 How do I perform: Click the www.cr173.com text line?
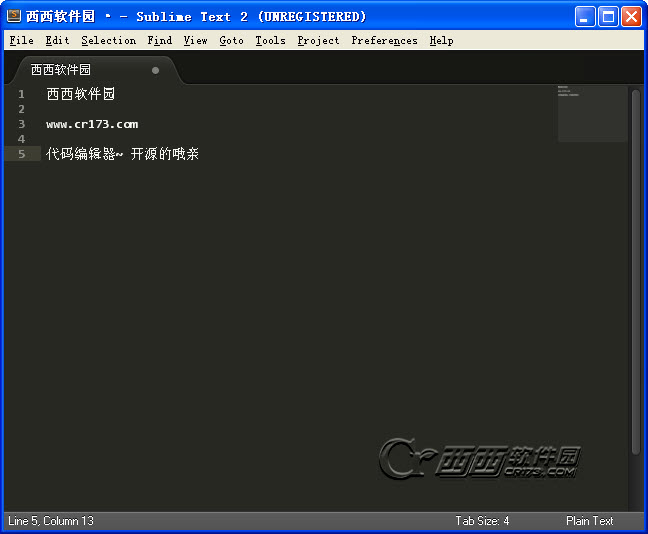pos(92,124)
